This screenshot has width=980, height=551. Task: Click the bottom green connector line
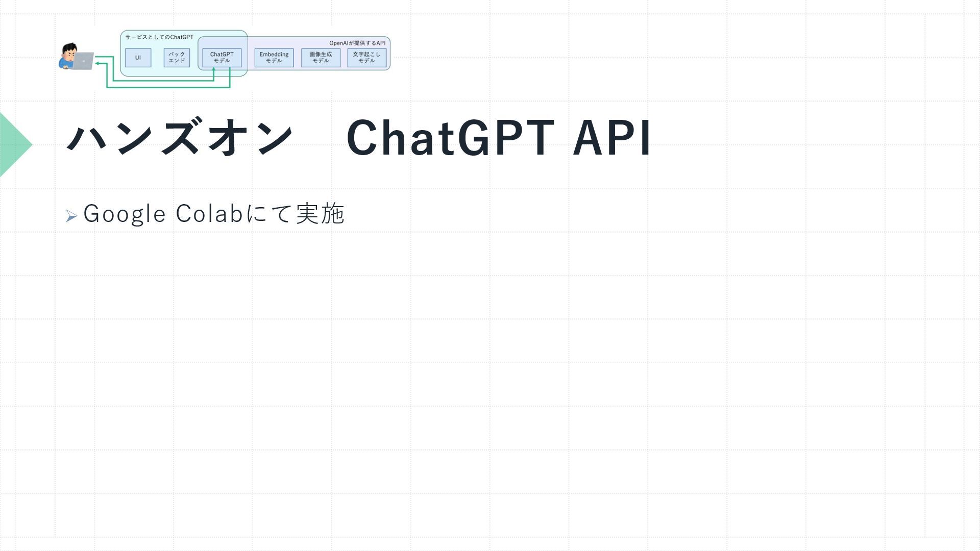pos(168,87)
